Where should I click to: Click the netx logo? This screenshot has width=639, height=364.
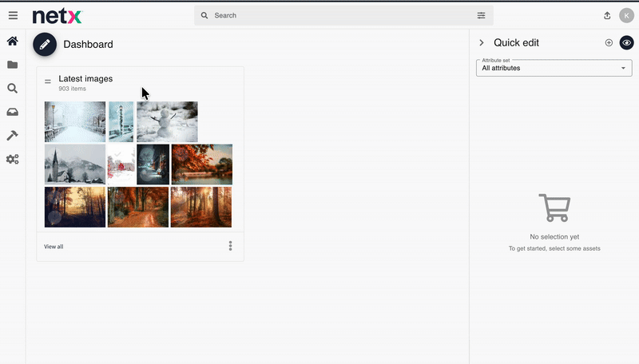coord(57,15)
